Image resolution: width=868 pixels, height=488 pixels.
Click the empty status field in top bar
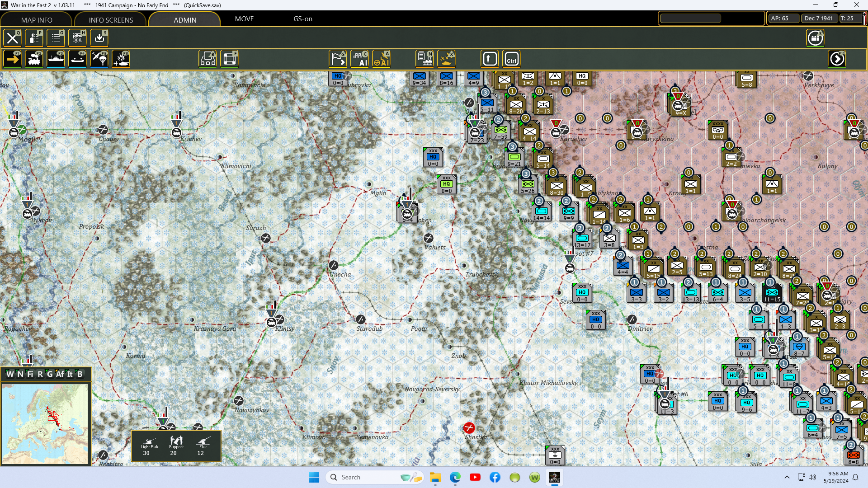[690, 19]
